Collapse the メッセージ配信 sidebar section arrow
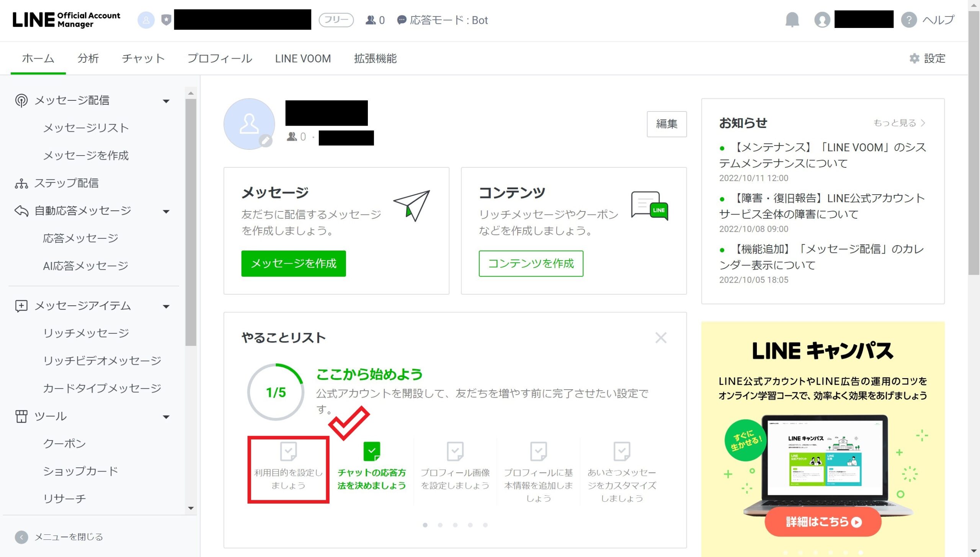The image size is (980, 557). 166,101
